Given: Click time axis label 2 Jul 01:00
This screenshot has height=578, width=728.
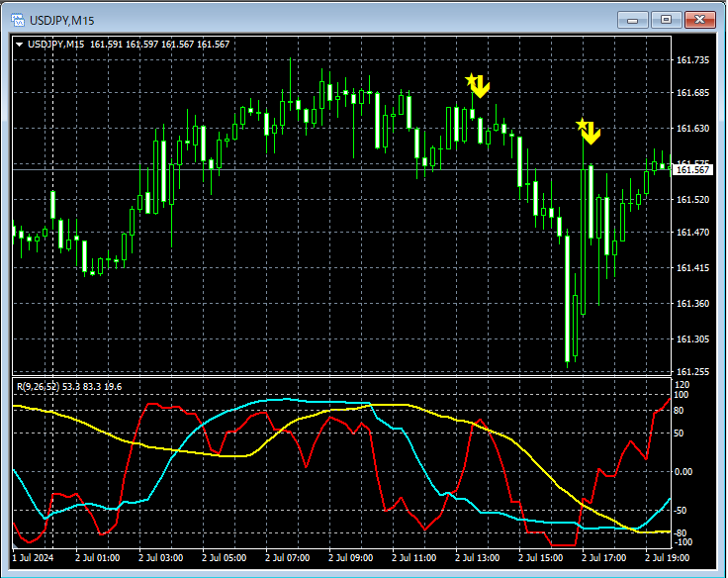Looking at the screenshot, I should [x=97, y=557].
